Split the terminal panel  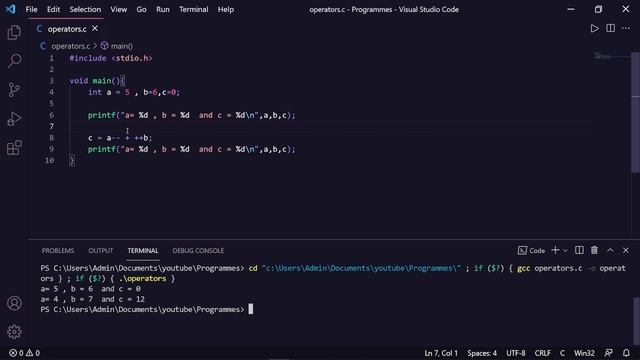[579, 250]
